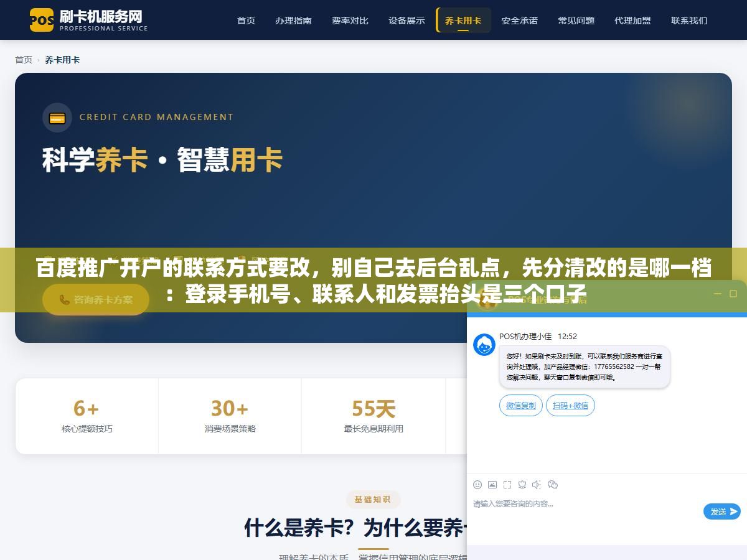Image resolution: width=747 pixels, height=560 pixels.
Task: Click the WeChat icon in chat toolbar
Action: 552,485
